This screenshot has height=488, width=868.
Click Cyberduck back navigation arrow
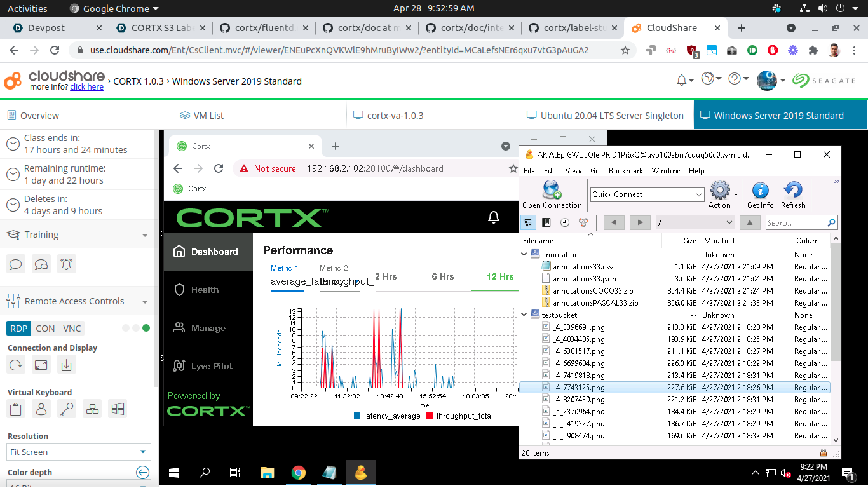tap(614, 222)
